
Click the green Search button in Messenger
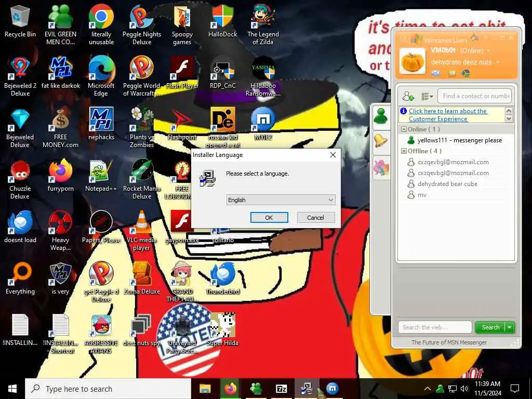(490, 327)
